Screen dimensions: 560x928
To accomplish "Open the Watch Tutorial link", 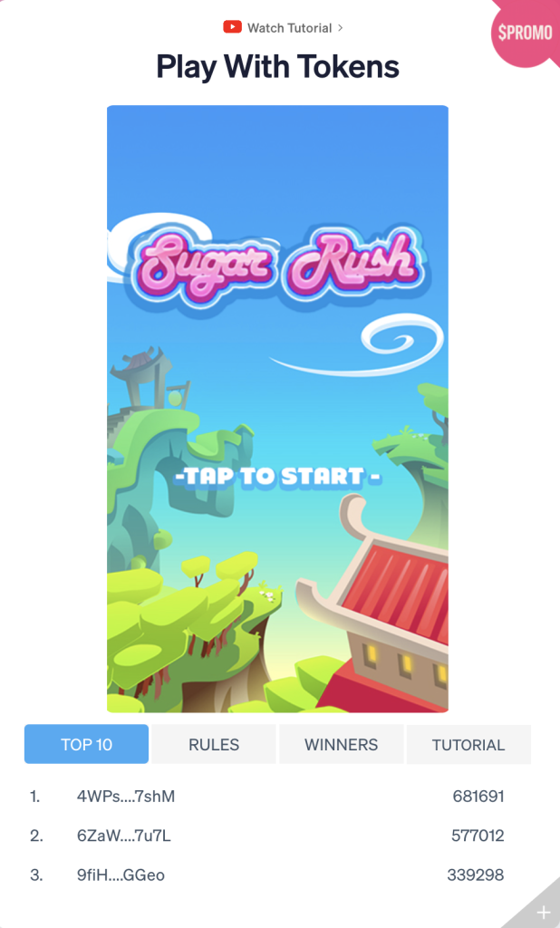I will 289,28.
